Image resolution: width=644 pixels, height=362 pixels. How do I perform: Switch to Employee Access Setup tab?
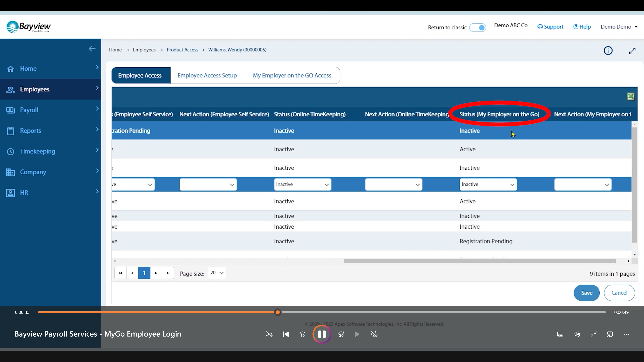[207, 75]
